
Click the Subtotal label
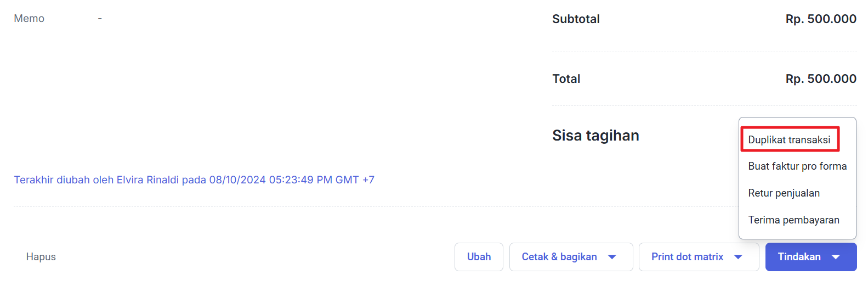[576, 19]
